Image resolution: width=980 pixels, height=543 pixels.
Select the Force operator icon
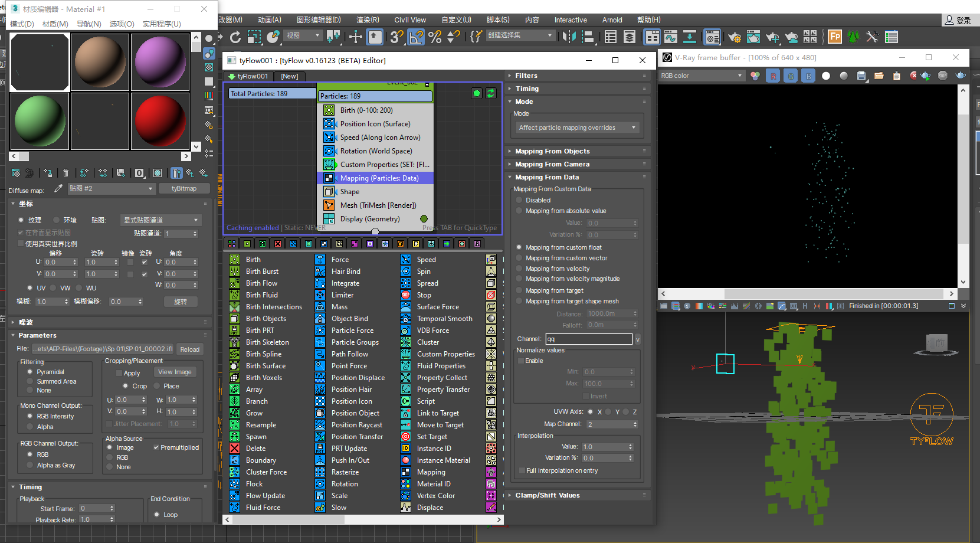coord(320,260)
